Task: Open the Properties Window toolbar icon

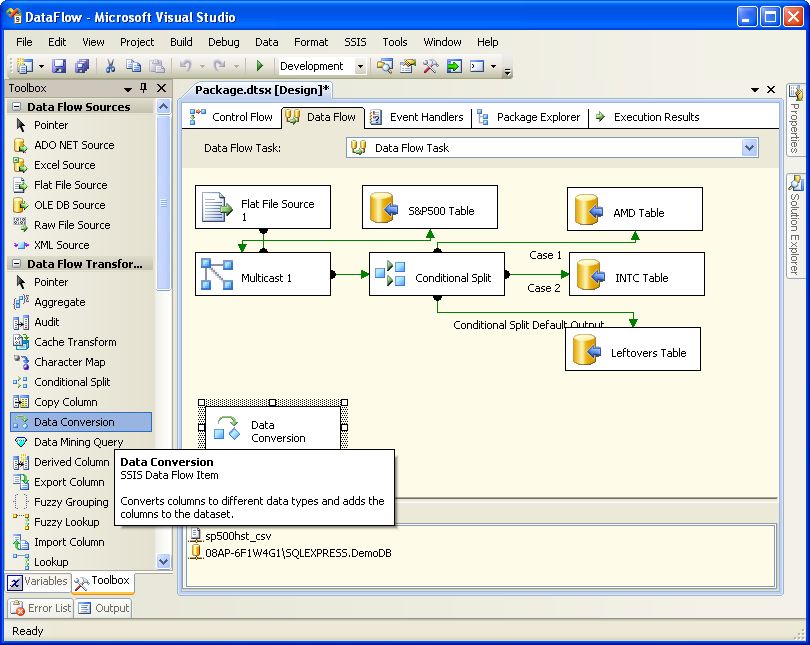Action: 408,66
